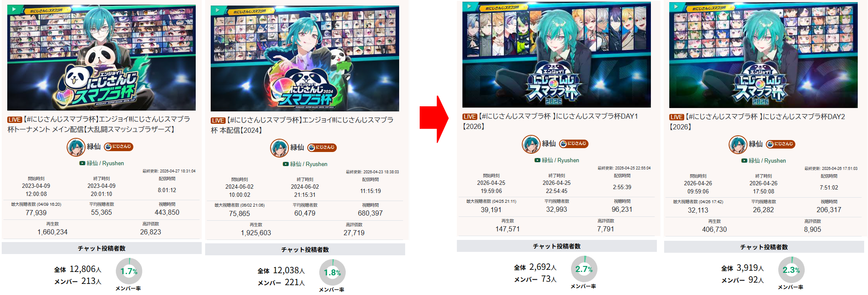Click the にじさんじ badge in the DAY2 card
868x295 pixels.
click(x=780, y=144)
